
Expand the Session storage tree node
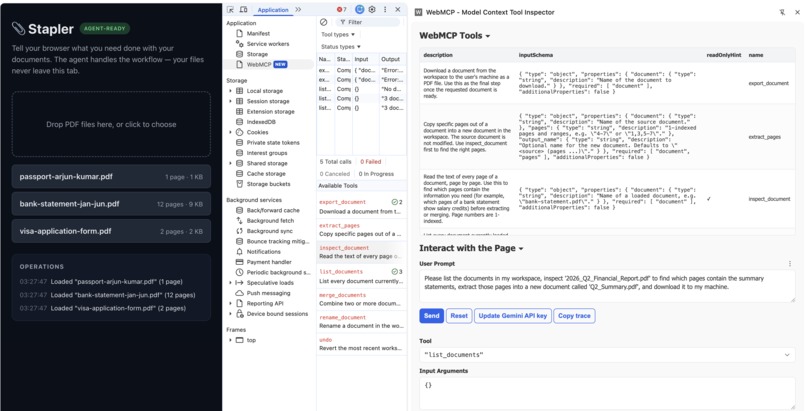point(230,101)
